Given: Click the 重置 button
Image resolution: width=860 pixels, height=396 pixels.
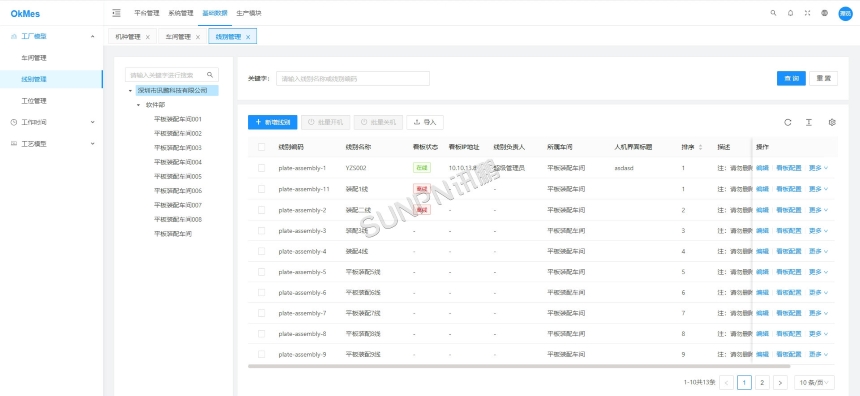Looking at the screenshot, I should (x=823, y=78).
